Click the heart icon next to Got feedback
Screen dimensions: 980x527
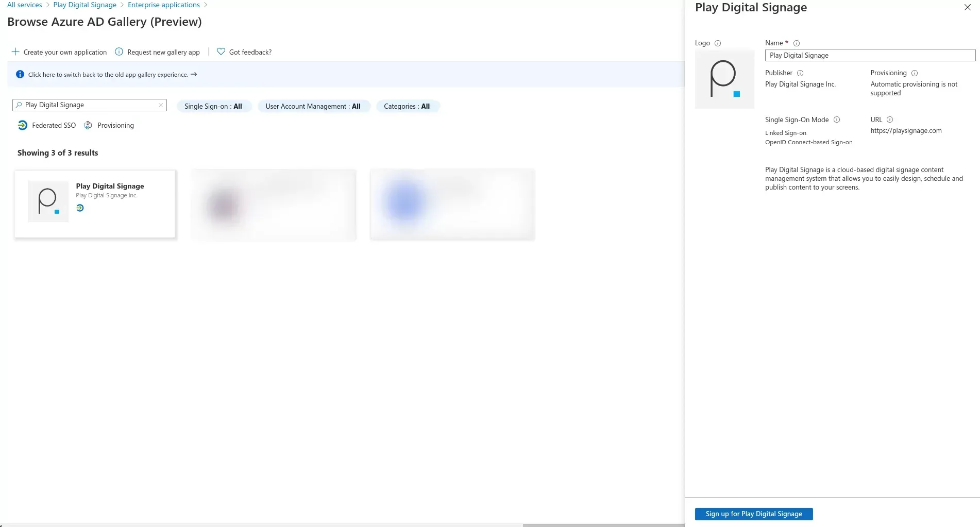[221, 52]
